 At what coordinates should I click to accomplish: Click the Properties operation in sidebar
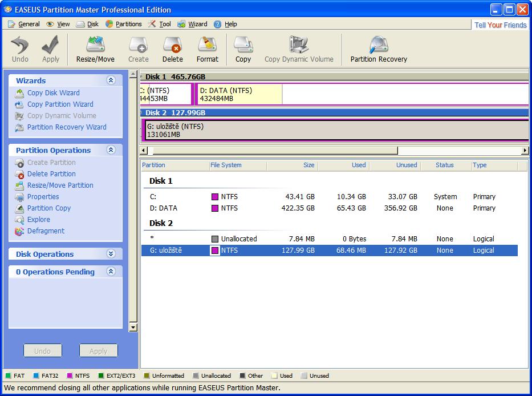click(43, 197)
